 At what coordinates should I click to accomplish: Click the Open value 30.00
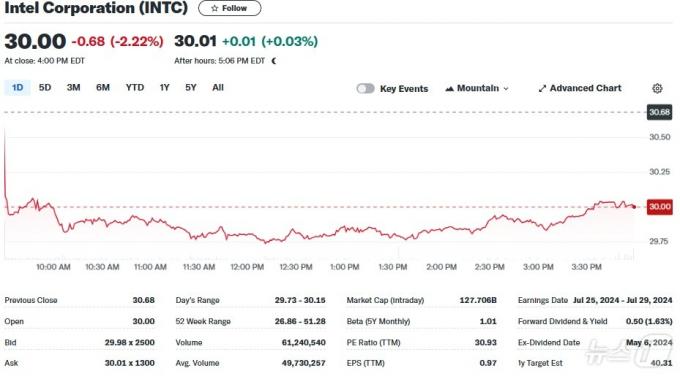tap(144, 321)
